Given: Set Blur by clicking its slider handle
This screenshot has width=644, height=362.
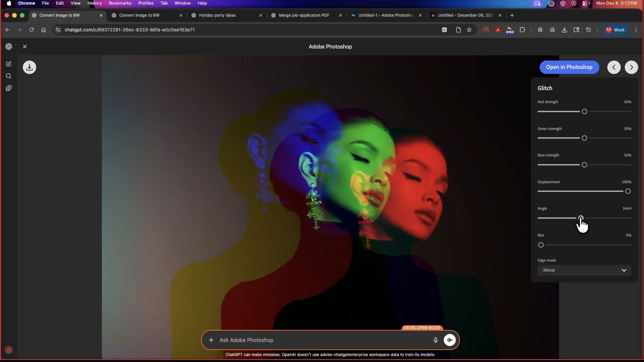Looking at the screenshot, I should point(541,245).
